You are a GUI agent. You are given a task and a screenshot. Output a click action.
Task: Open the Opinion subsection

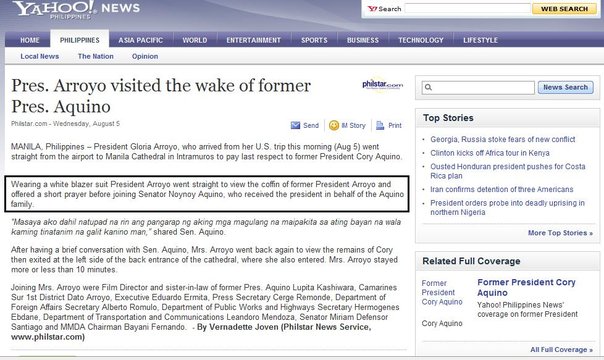[145, 56]
